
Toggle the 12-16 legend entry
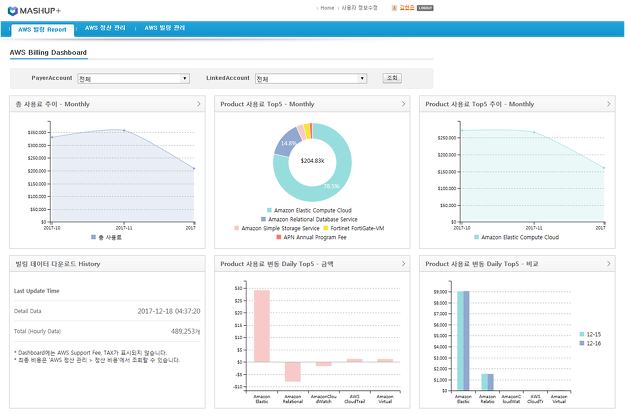(590, 343)
